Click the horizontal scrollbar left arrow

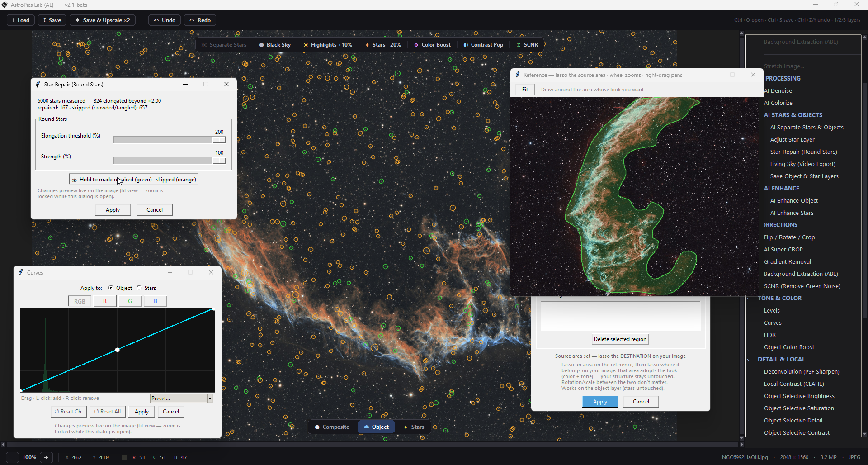[x=3, y=445]
